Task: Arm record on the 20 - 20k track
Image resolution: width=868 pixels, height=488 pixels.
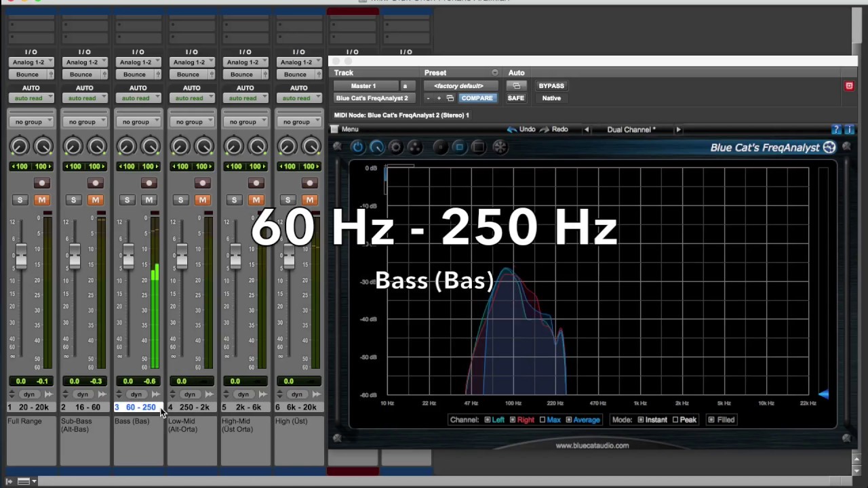Action: [x=42, y=183]
